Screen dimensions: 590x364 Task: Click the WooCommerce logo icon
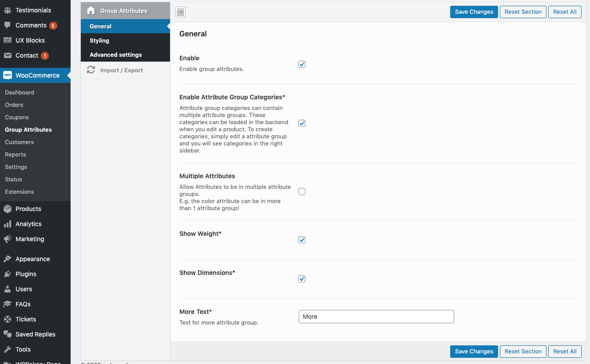click(x=7, y=75)
